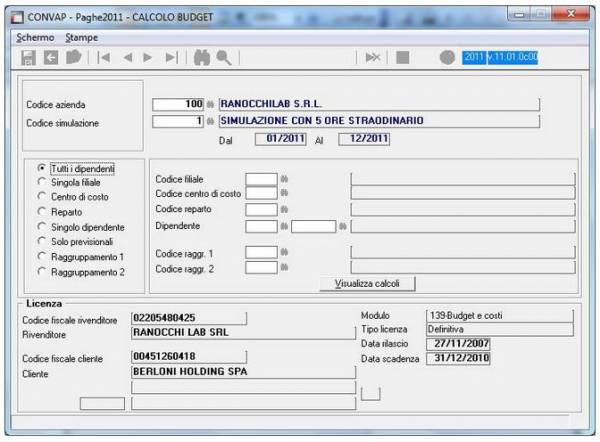Viewport: 600px width, 442px height.
Task: Click SIMULAZIONE CON 5 ORE STRAODINARIO description
Action: (379, 121)
